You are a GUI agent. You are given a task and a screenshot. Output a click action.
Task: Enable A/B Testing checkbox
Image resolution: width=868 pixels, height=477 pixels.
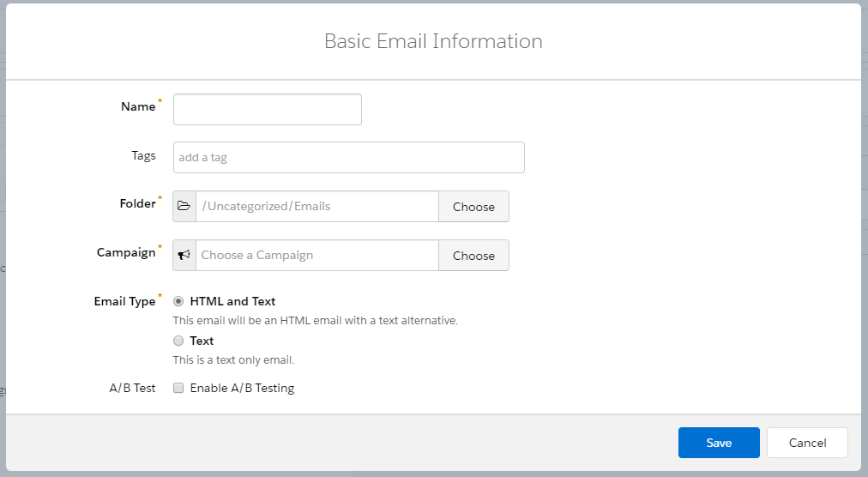(x=178, y=388)
